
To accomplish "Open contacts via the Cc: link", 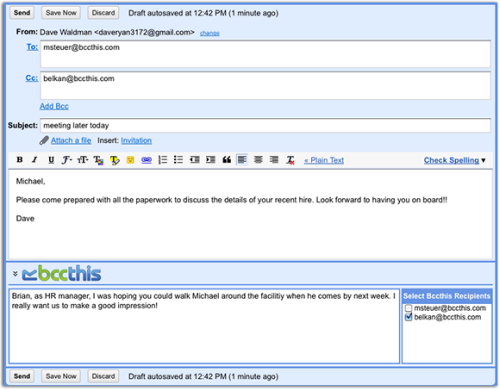I will [32, 78].
